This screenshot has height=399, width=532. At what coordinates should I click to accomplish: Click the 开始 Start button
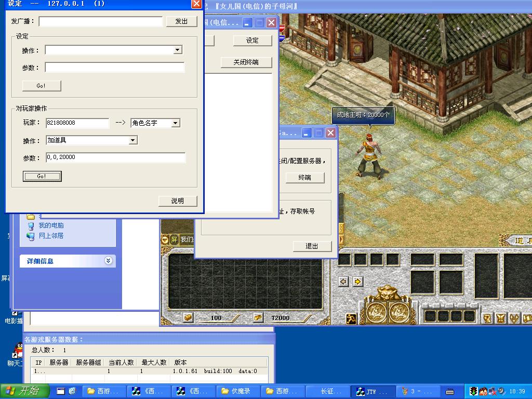pos(25,391)
